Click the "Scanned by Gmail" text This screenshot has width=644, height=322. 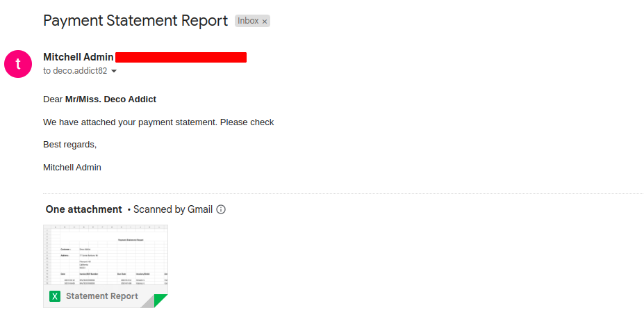click(x=172, y=209)
